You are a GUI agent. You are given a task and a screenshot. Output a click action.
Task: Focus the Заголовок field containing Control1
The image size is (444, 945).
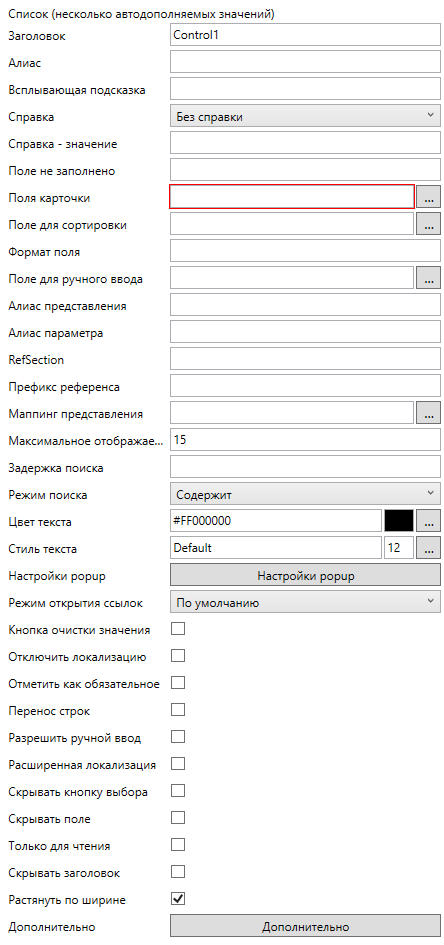coord(305,35)
